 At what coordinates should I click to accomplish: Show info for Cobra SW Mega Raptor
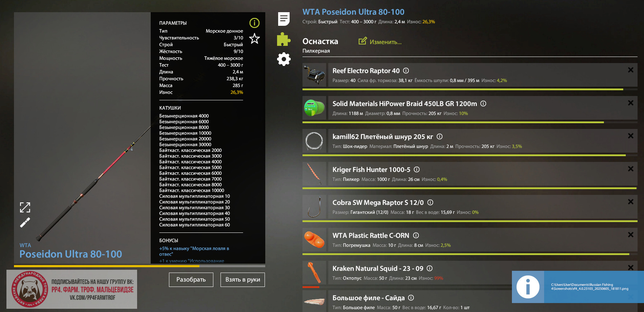point(430,202)
